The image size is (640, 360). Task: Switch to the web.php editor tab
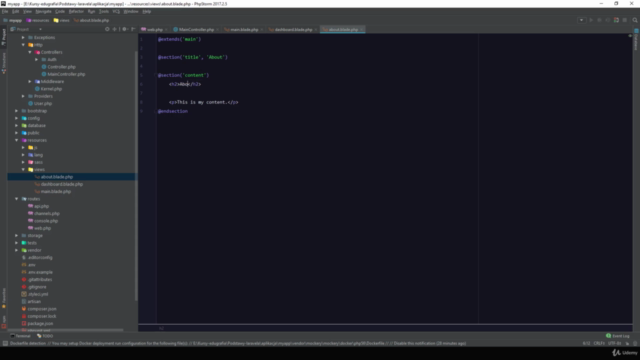[154, 29]
